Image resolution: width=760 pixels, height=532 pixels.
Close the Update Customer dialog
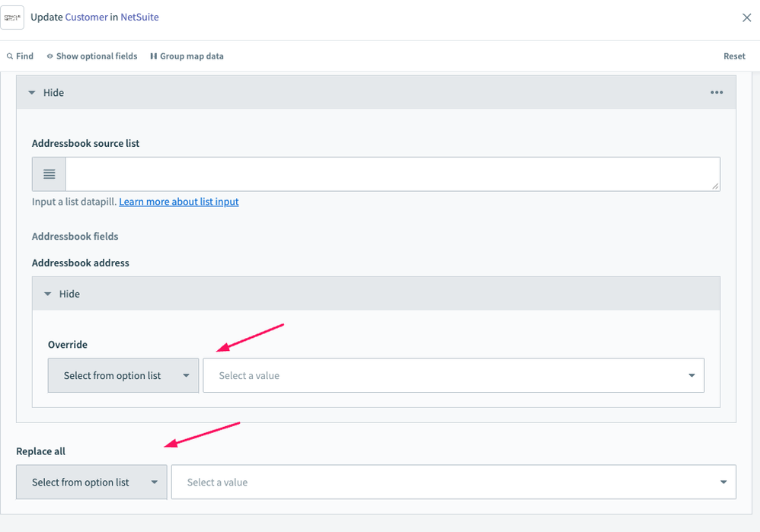(746, 18)
